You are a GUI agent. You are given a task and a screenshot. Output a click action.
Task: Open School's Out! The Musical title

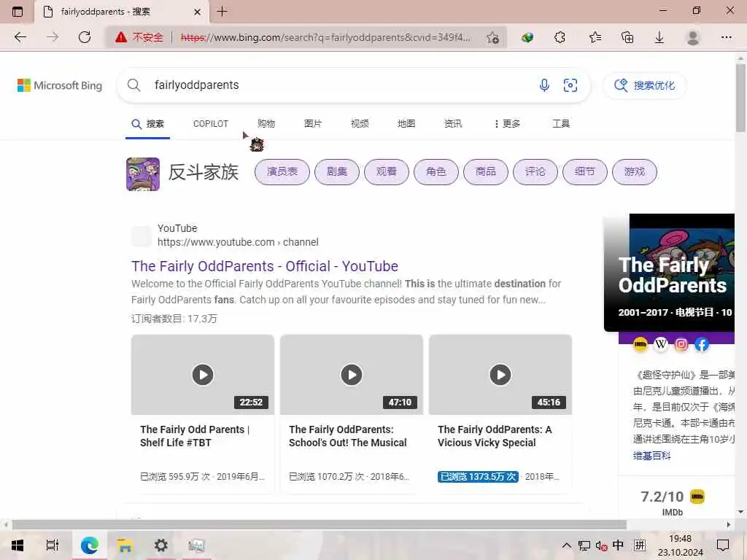pyautogui.click(x=348, y=436)
